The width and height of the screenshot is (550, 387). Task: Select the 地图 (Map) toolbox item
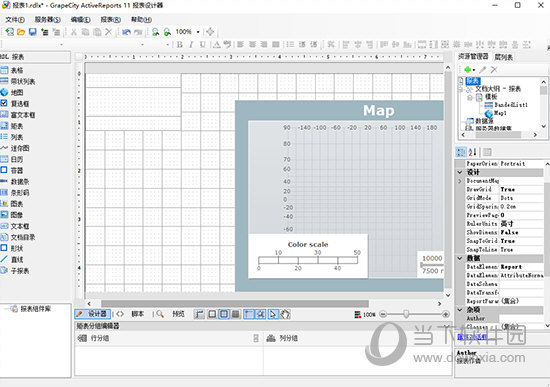[x=12, y=92]
